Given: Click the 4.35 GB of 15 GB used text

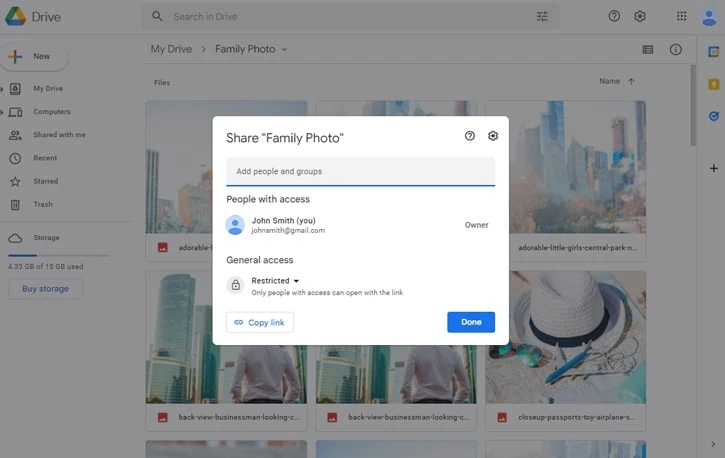Looking at the screenshot, I should click(46, 267).
